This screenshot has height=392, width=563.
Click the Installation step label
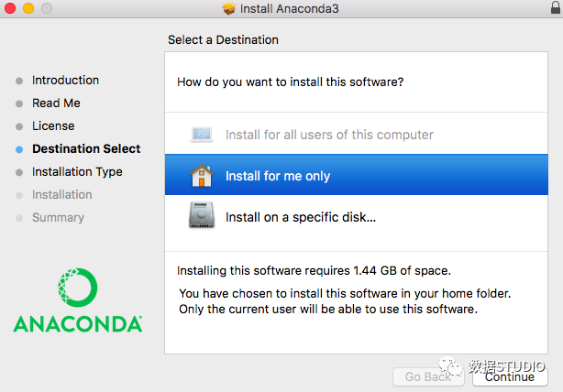62,195
